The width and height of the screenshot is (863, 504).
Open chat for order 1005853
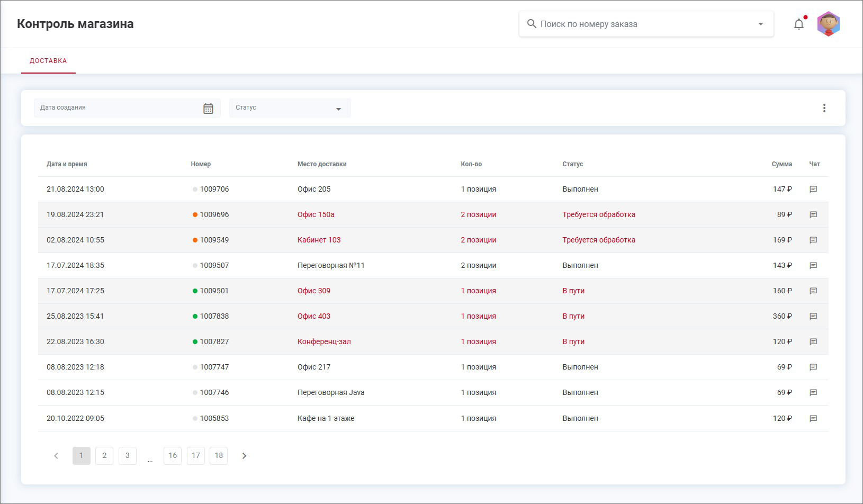pyautogui.click(x=813, y=419)
